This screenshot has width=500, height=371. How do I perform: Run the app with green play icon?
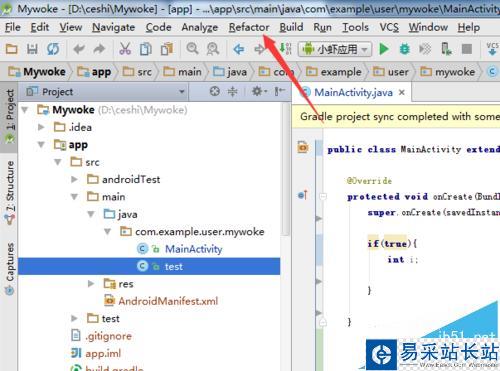click(x=384, y=49)
